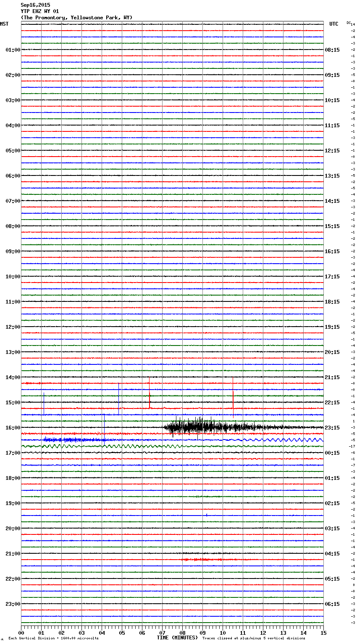The width and height of the screenshot is (357, 644).
Task: Click minute tick label 03 on bottom axis
Action: pos(81,633)
